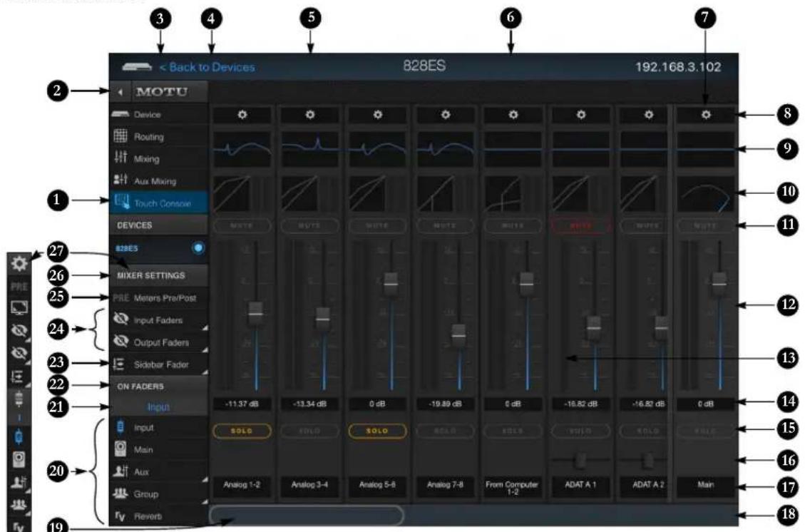The width and height of the screenshot is (805, 532).
Task: Mute the Main channel
Action: tap(706, 225)
